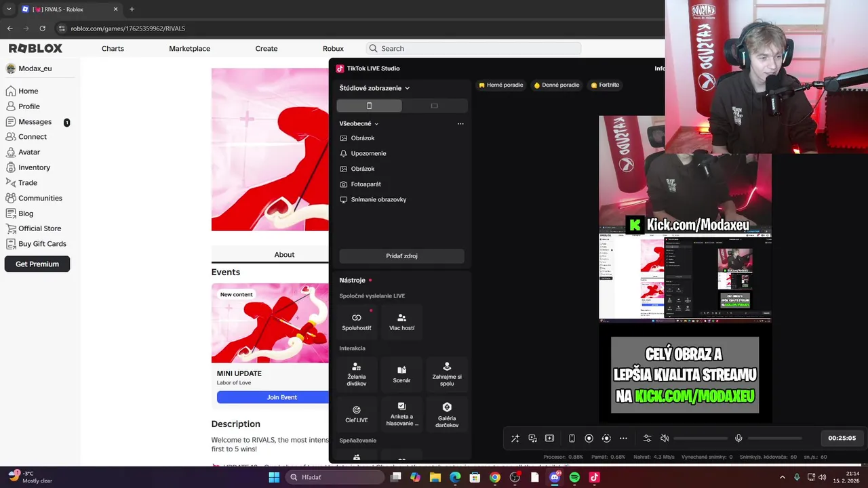Select the Fortnite tag
Image resolution: width=868 pixels, height=488 pixels.
605,85
